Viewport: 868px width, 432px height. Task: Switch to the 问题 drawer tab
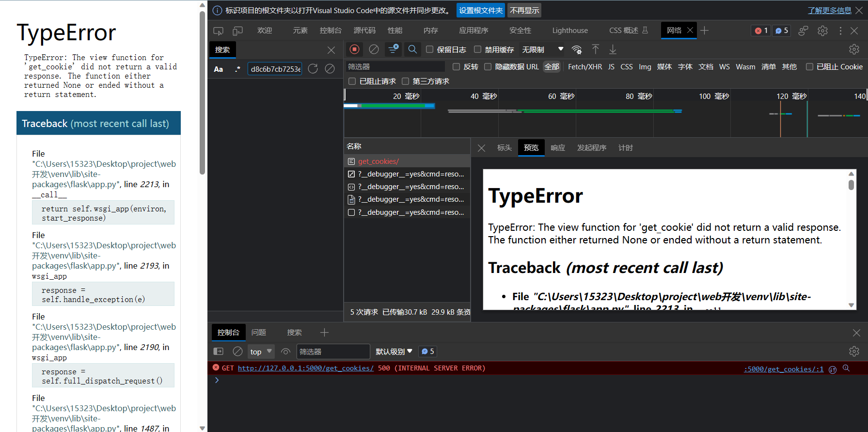point(259,332)
